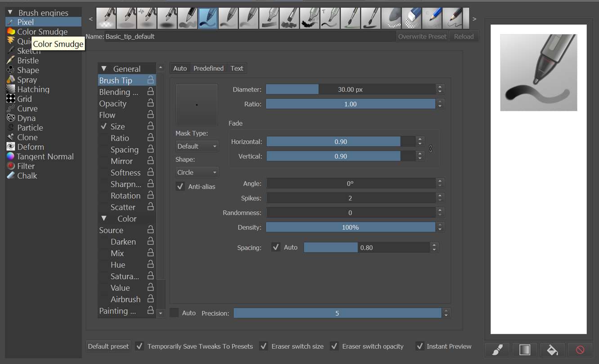Image resolution: width=599 pixels, height=364 pixels.
Task: Open the Mask Type dropdown
Action: [197, 146]
